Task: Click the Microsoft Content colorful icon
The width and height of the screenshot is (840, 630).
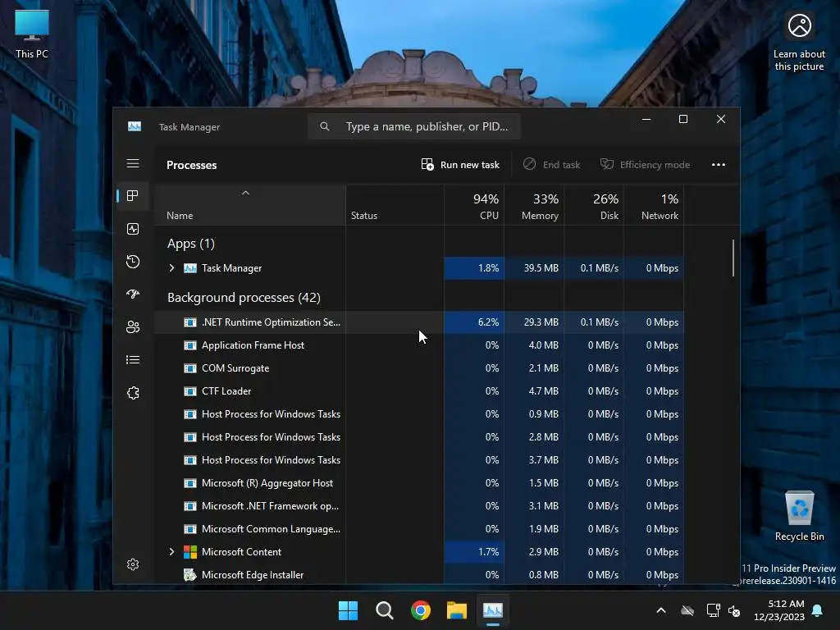Action: pyautogui.click(x=190, y=552)
